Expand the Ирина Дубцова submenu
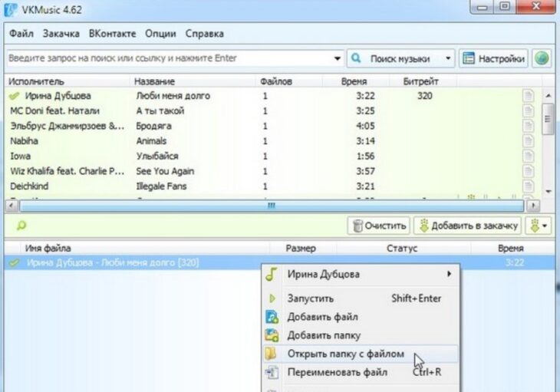This screenshot has height=392, width=560. [x=448, y=274]
